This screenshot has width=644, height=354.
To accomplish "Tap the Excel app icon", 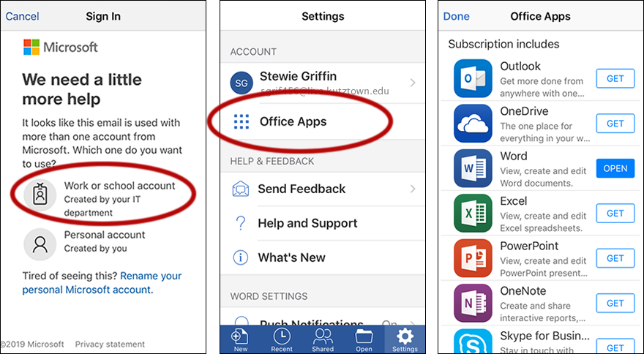I will (x=473, y=213).
